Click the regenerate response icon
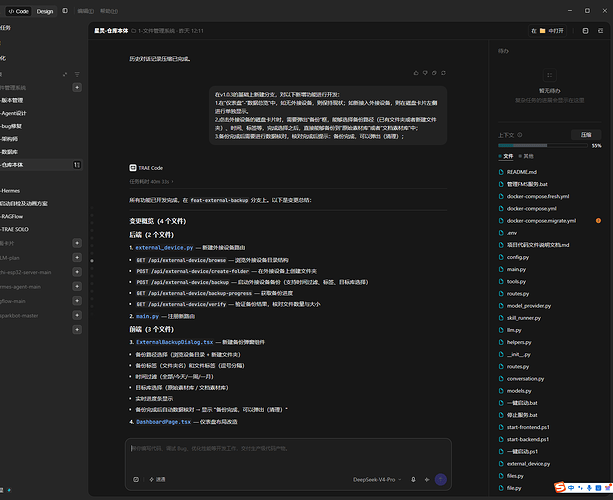The height and width of the screenshot is (500, 613). tap(443, 73)
